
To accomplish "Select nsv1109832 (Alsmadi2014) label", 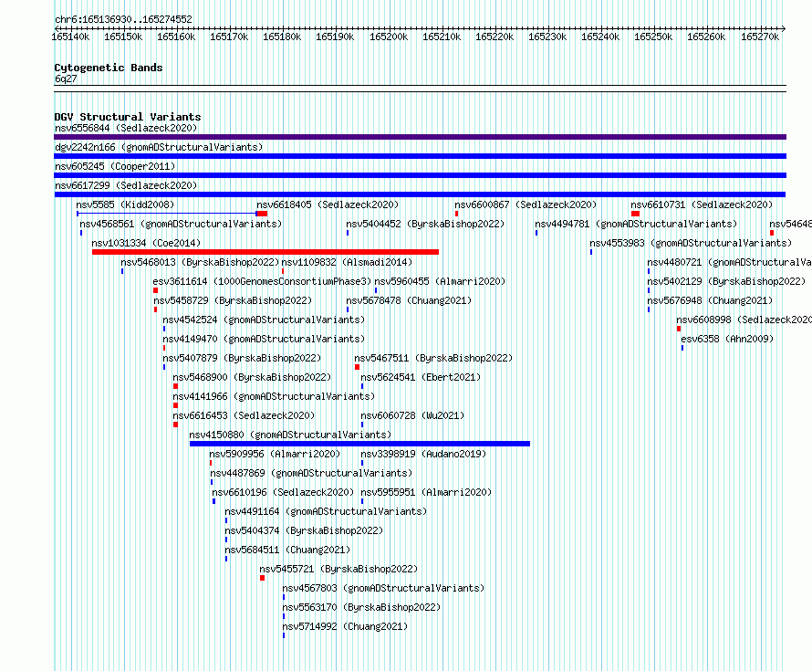I will coord(347,262).
